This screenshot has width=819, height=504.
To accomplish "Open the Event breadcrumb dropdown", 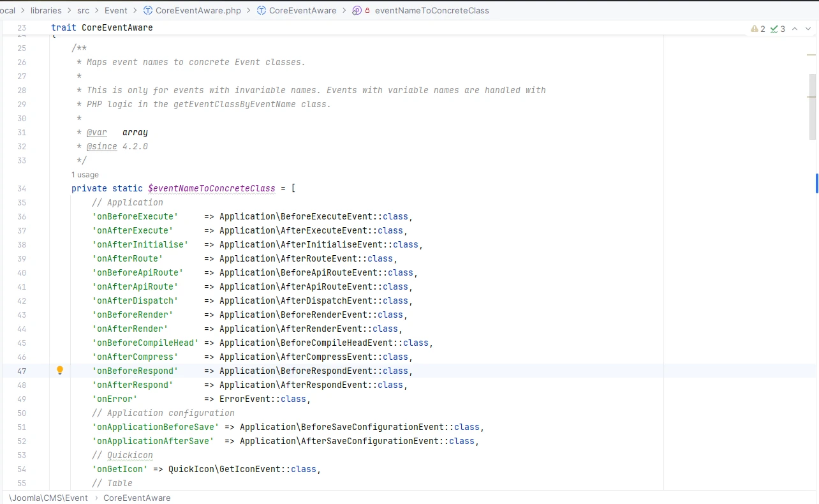I will [x=116, y=10].
